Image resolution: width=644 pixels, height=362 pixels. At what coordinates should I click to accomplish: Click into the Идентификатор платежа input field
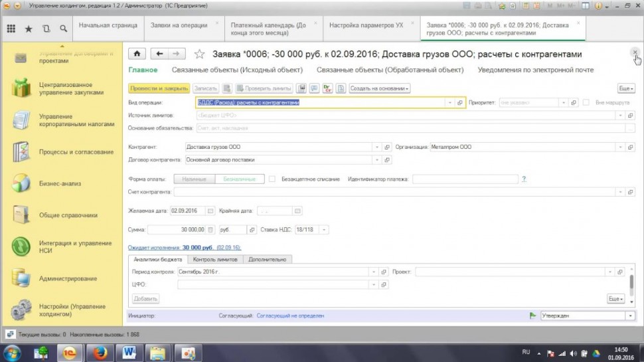pos(465,179)
